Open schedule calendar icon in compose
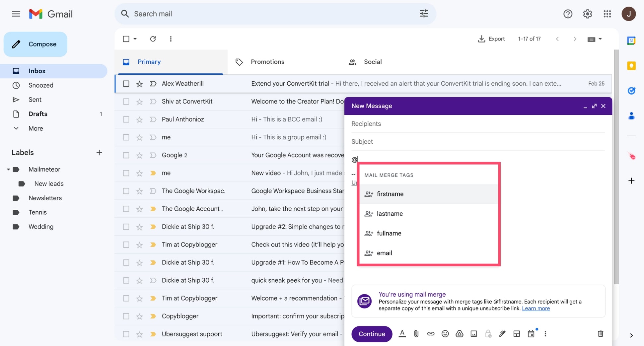644x346 pixels. (531, 334)
